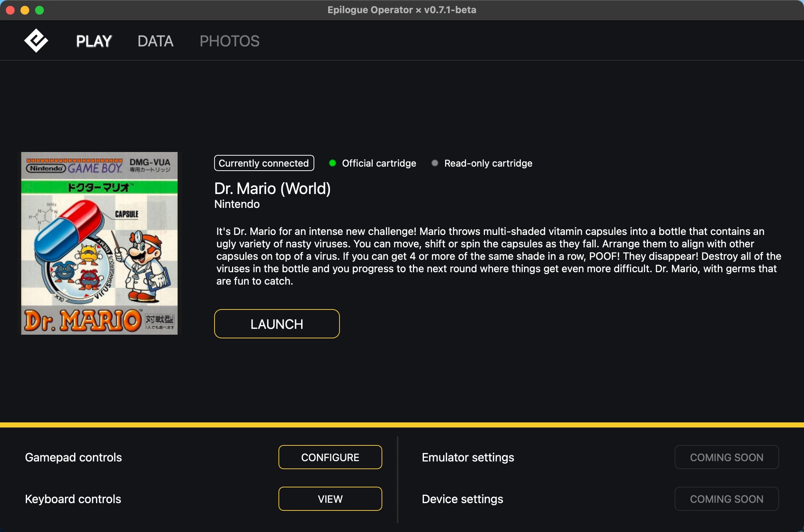Click the Nintendo publisher label
Screen dimensions: 804x532
click(x=237, y=204)
